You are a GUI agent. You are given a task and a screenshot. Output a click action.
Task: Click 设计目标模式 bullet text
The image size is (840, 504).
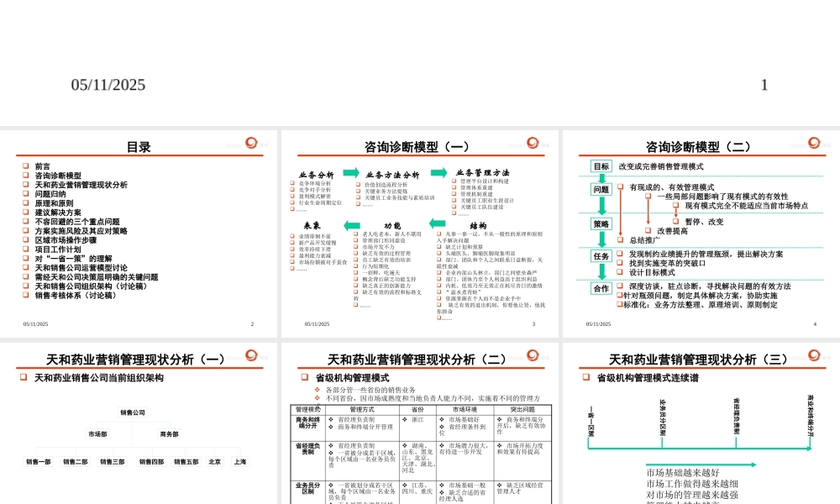[x=652, y=272]
